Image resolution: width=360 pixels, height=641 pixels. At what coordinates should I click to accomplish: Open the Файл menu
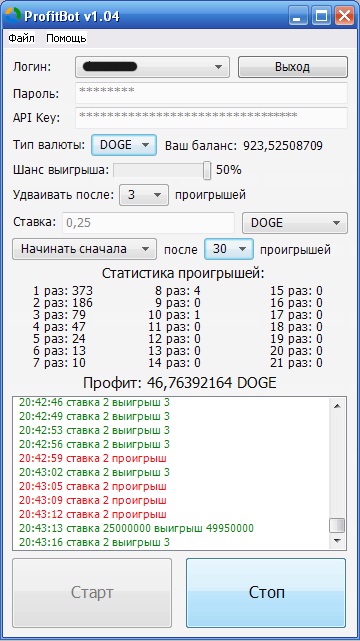[22, 38]
